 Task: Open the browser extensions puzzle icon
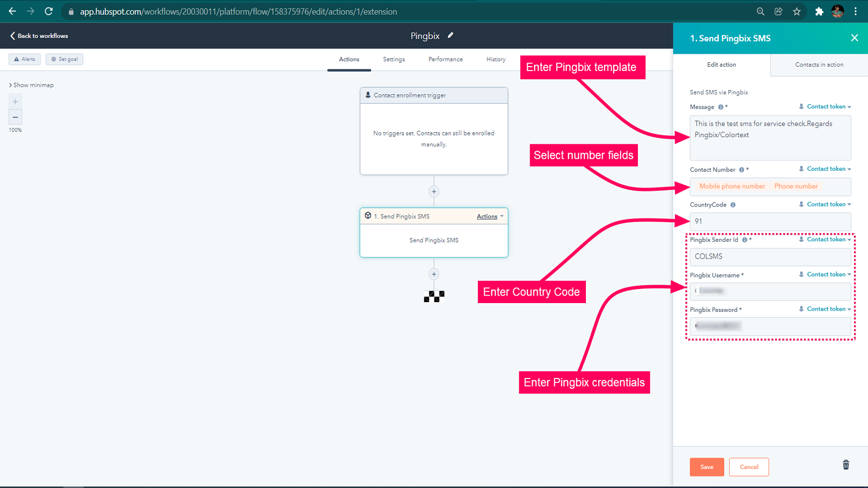(x=819, y=11)
